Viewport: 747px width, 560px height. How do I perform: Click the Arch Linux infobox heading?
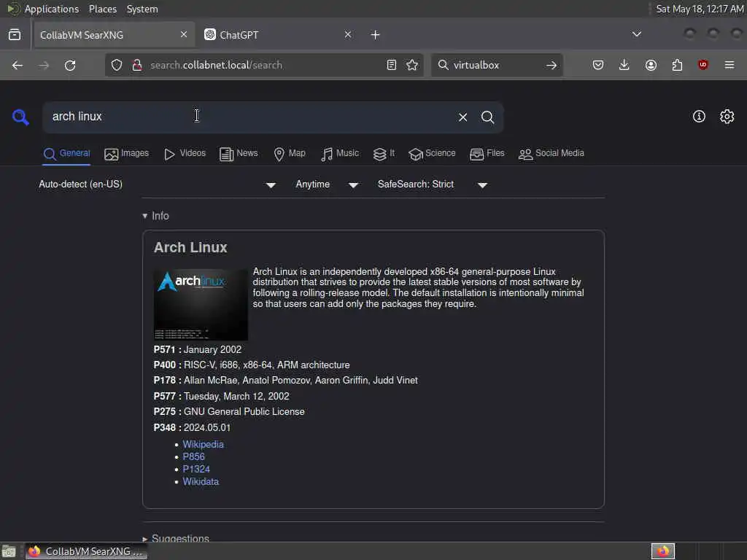190,248
